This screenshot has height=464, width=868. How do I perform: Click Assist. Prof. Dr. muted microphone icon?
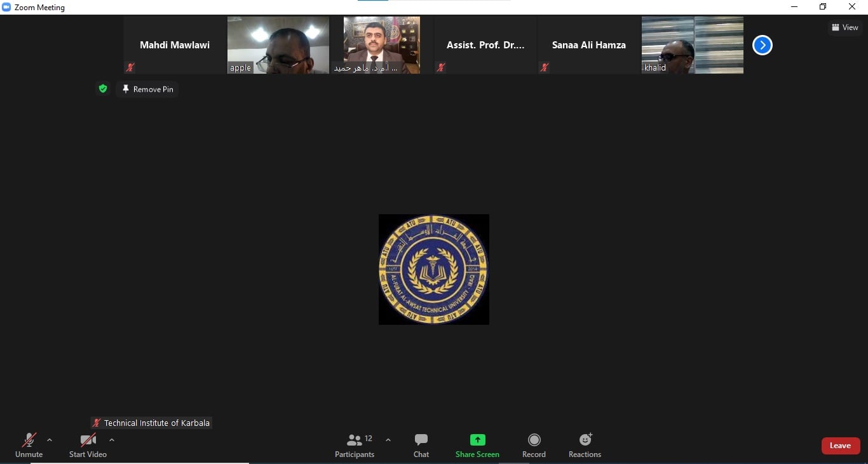(440, 67)
